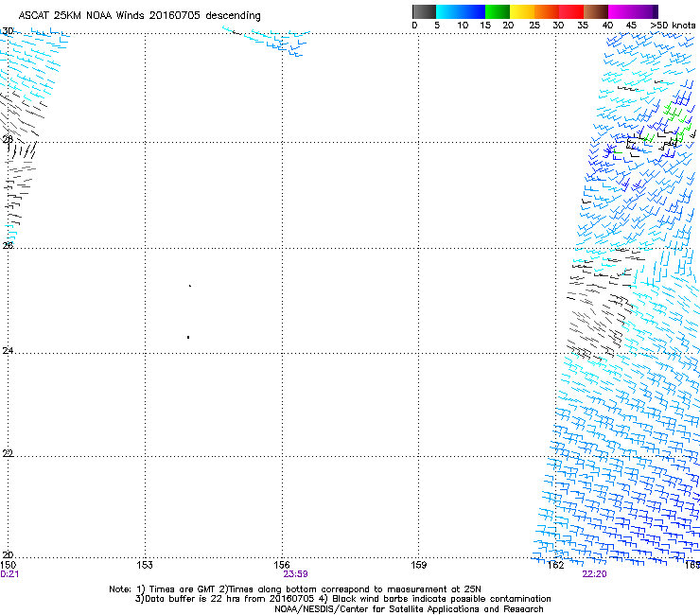This screenshot has width=700, height=615.
Task: Click the "0" label under the color bar
Action: pyautogui.click(x=414, y=26)
